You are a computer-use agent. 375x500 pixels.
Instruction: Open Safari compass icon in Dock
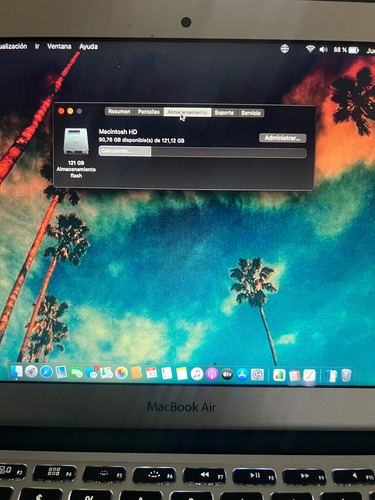coord(46,372)
